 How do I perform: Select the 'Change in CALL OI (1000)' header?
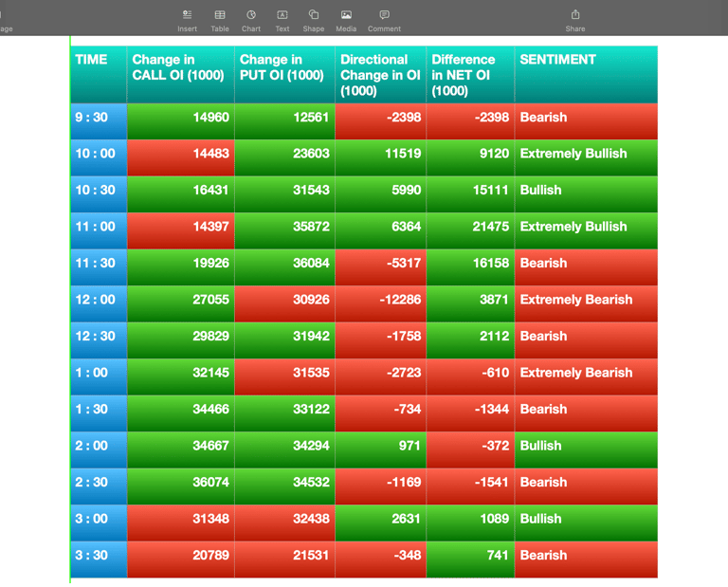tap(181, 74)
